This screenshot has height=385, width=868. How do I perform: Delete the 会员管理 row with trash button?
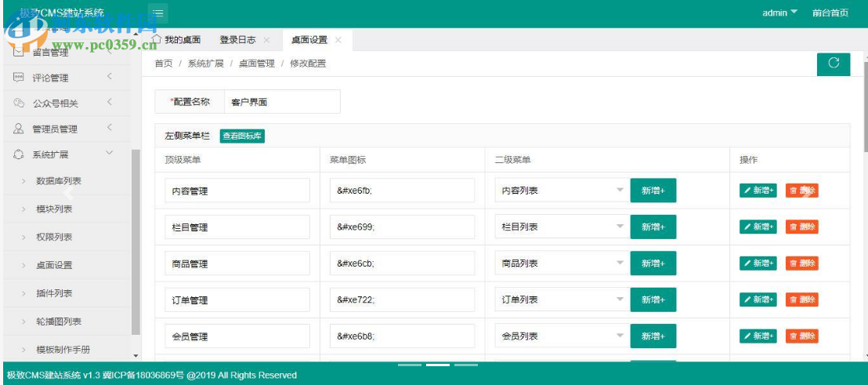(x=802, y=336)
